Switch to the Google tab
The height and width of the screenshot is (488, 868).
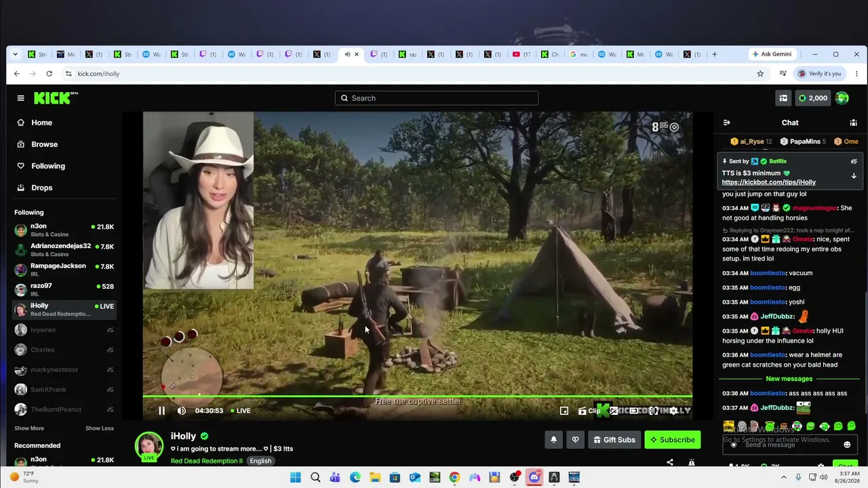click(x=579, y=54)
